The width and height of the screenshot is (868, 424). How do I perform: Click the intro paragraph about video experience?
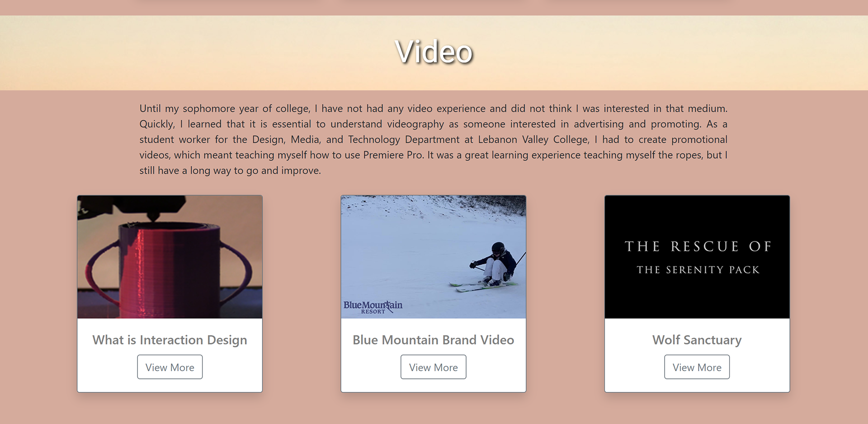click(x=433, y=139)
